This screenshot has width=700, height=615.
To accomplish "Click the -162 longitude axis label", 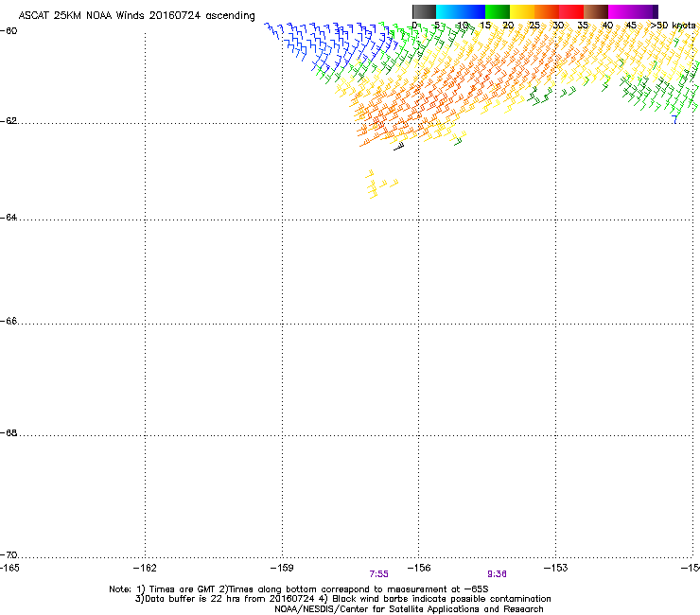I will (145, 568).
